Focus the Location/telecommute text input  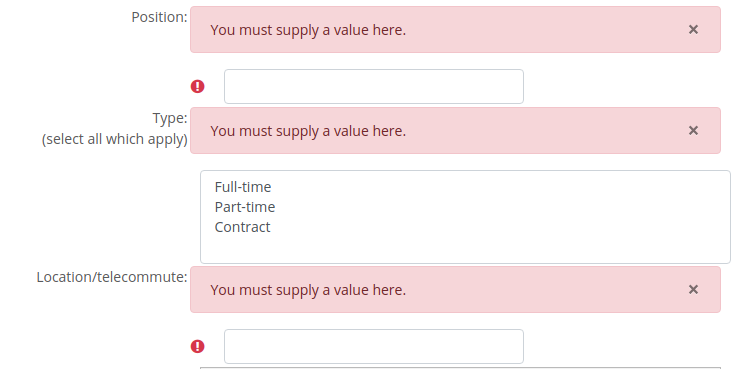(374, 347)
